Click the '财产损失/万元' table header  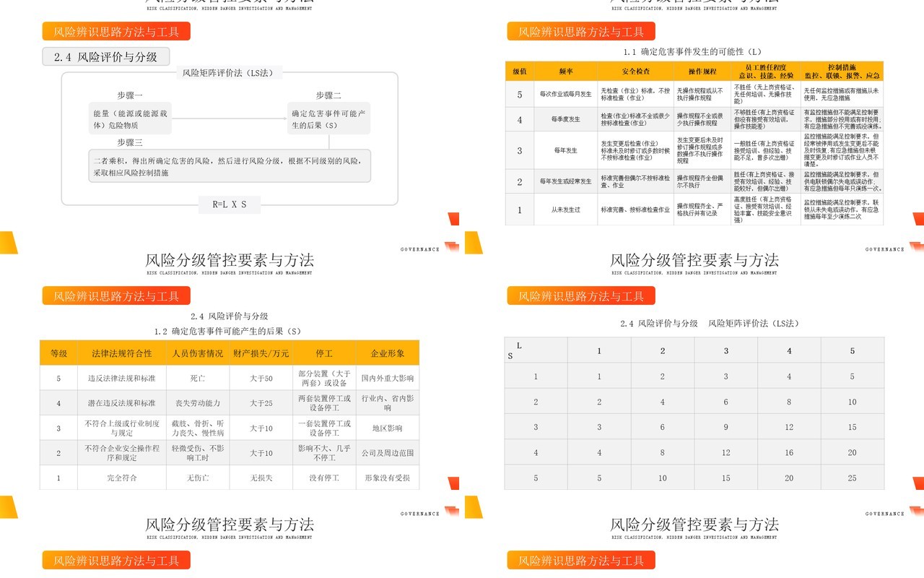261,353
